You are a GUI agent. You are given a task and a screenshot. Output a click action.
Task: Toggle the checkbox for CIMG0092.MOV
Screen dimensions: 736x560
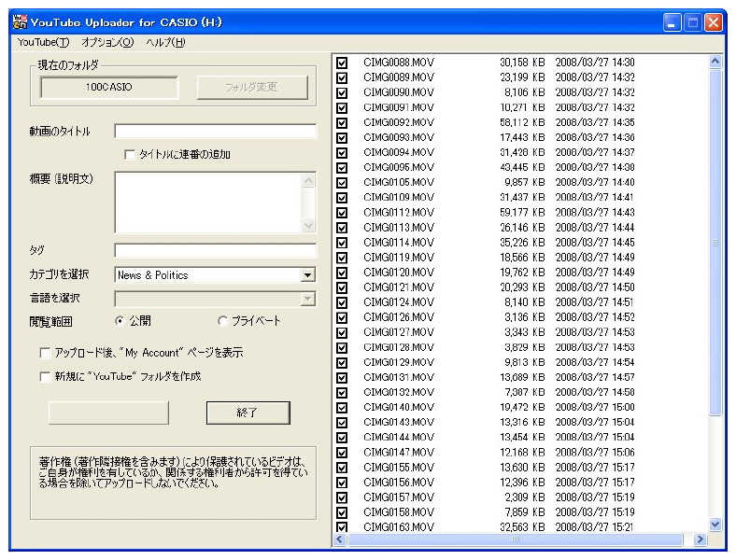tap(342, 122)
